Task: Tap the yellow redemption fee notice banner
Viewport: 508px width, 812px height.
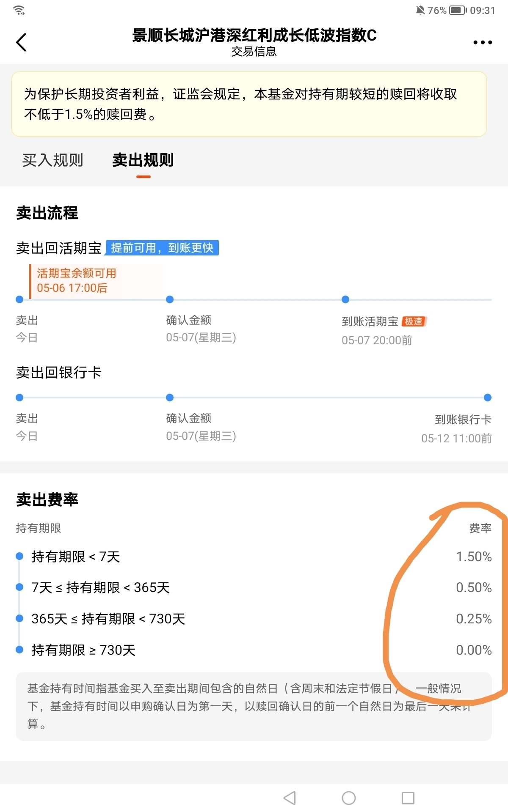Action: 249,104
